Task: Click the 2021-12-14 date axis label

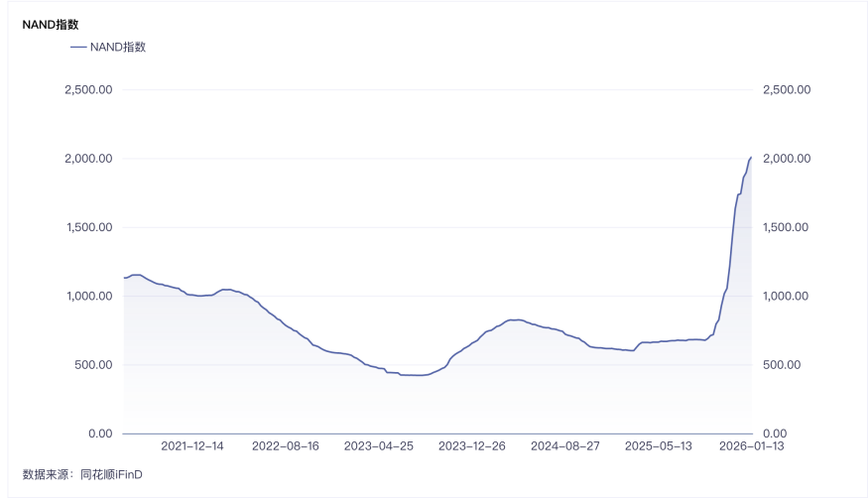Action: pos(192,446)
